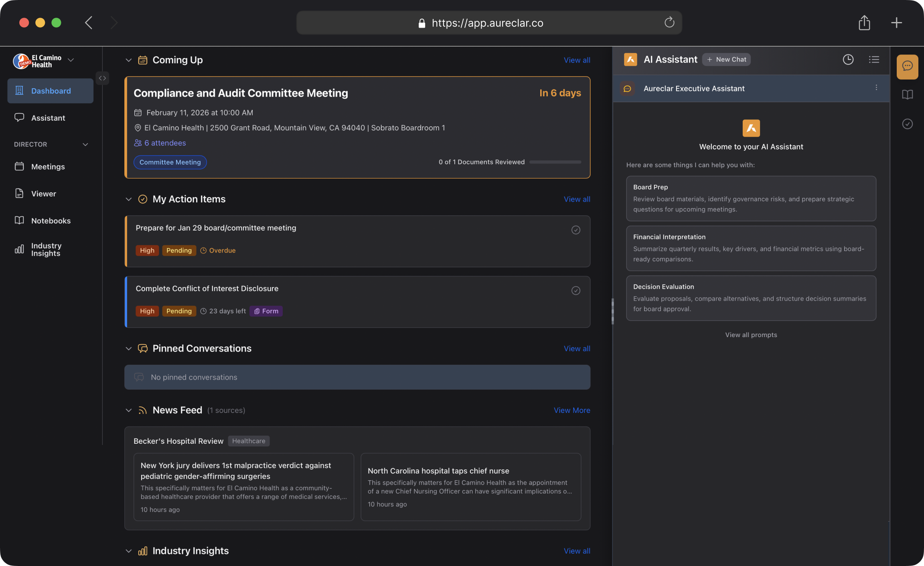This screenshot has height=566, width=924.
Task: Click View all prompts
Action: pyautogui.click(x=751, y=335)
